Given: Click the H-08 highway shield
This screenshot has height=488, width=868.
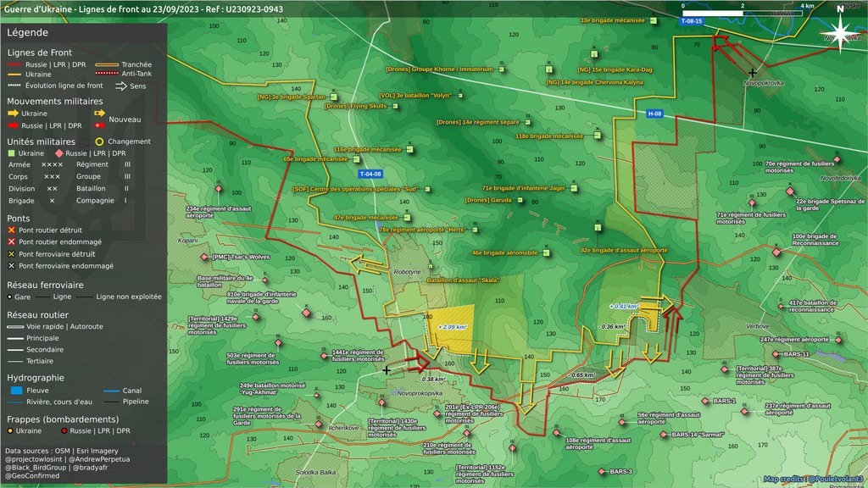Looking at the screenshot, I should [654, 114].
